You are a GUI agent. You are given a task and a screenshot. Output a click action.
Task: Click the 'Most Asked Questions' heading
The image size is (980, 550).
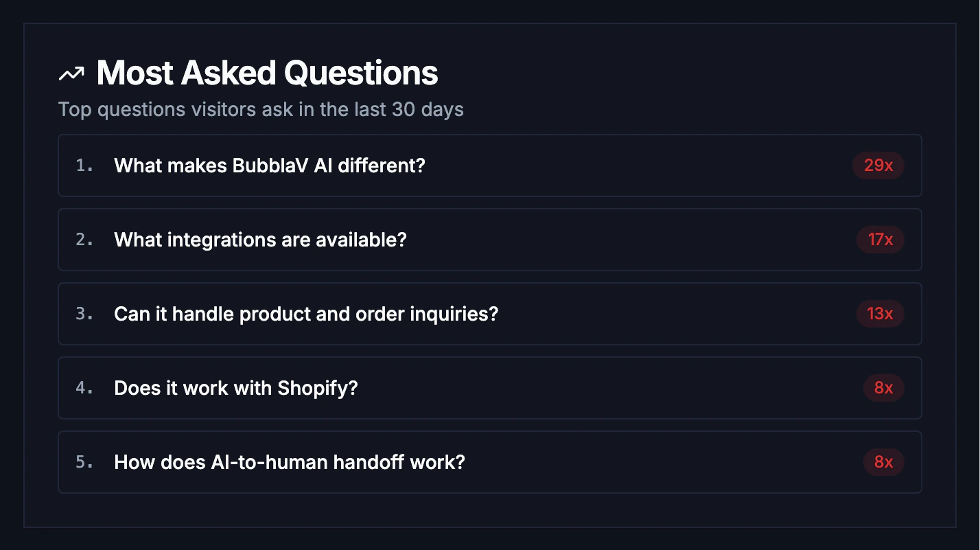click(267, 71)
